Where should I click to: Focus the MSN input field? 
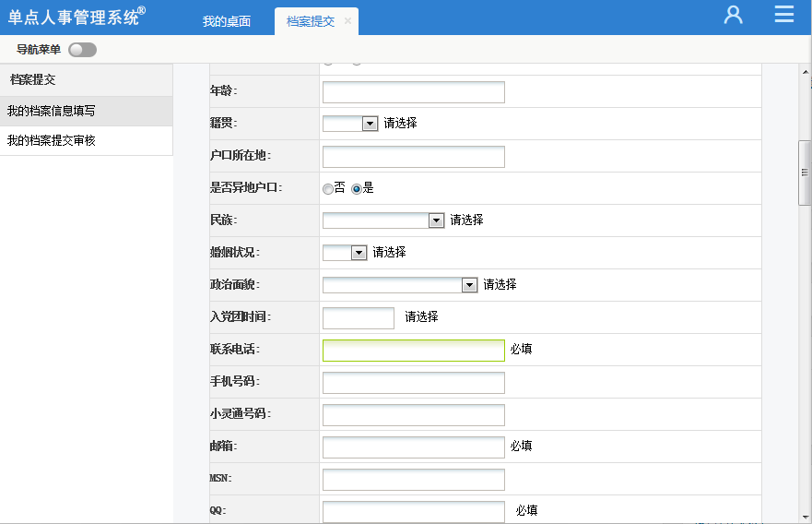(413, 480)
